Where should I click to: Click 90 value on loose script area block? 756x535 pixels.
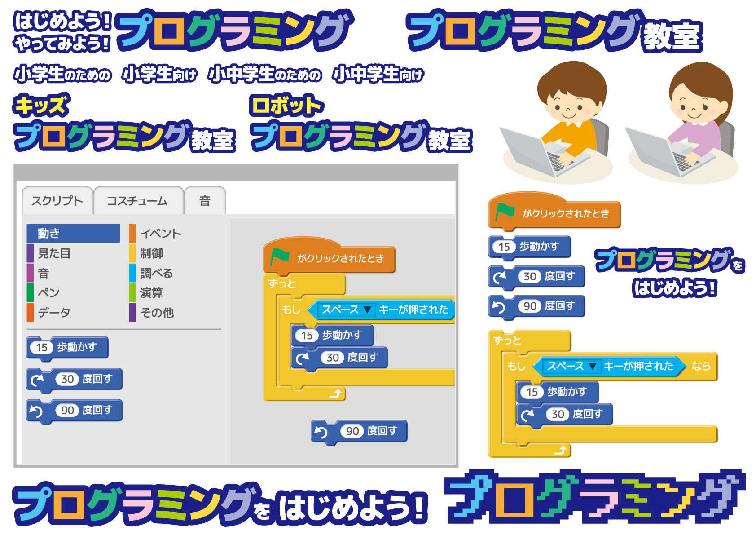(352, 432)
